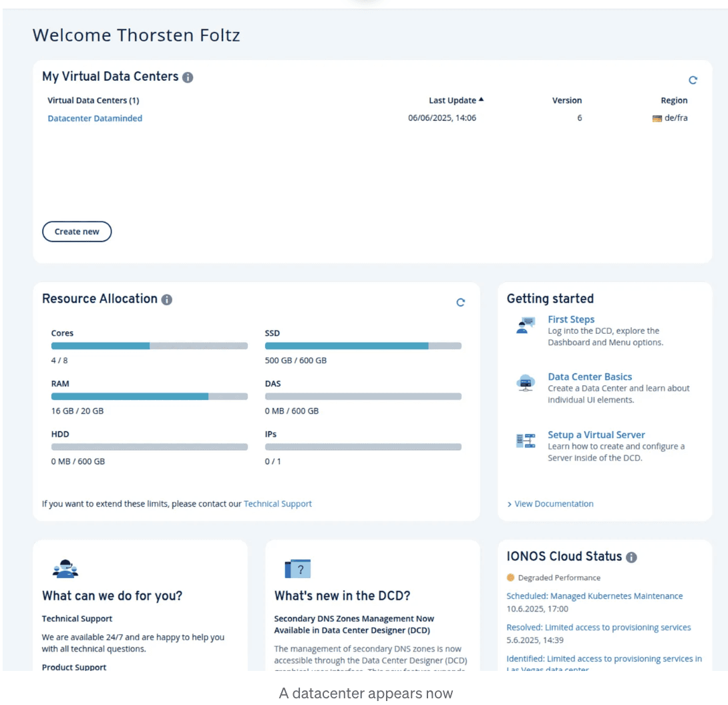Screen dimensions: 728x705
Task: Open the Technical Support link
Action: 278,503
